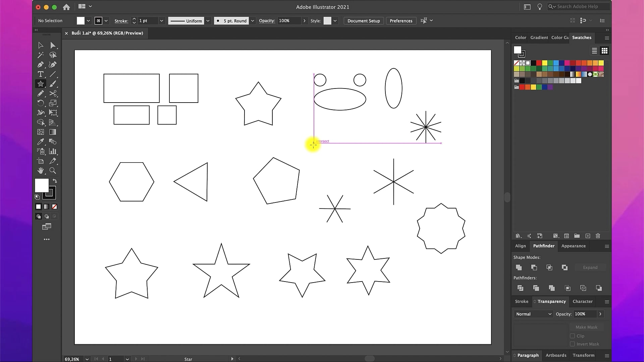644x362 pixels.
Task: Toggle the Clip checkbox
Action: 572,336
